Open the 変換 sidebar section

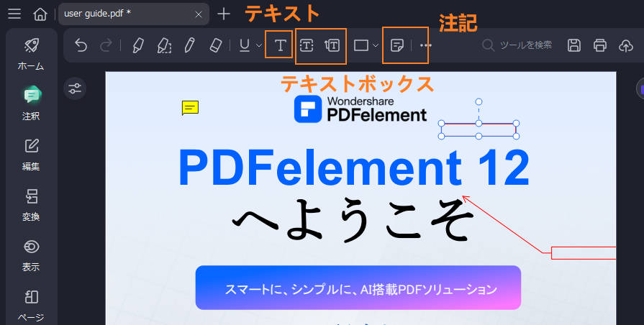pyautogui.click(x=31, y=204)
